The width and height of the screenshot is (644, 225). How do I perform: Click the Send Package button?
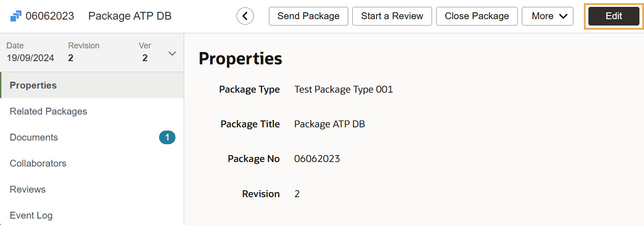(x=308, y=16)
